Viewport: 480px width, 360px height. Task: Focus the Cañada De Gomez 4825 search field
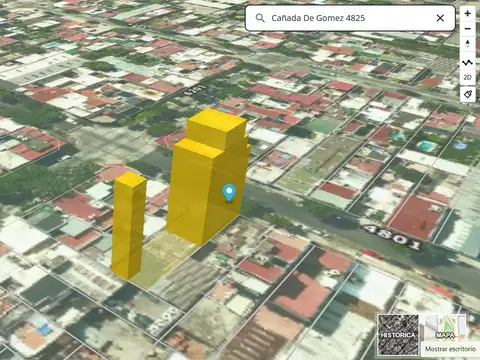point(350,18)
